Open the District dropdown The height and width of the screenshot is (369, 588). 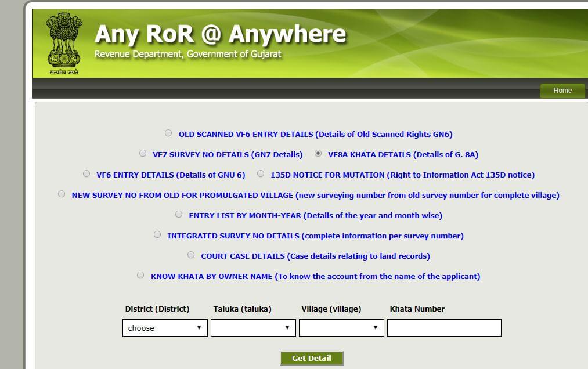click(165, 328)
